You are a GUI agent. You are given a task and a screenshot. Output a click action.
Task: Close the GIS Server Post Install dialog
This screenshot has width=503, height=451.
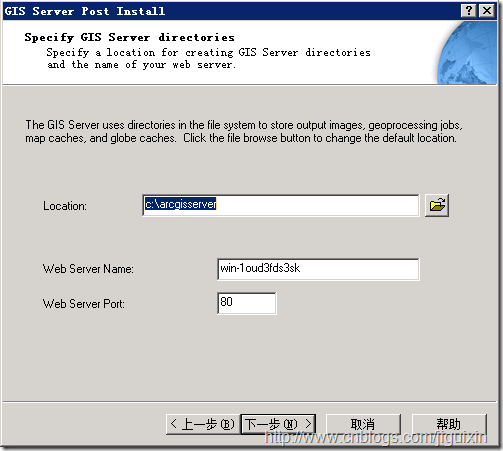tap(486, 11)
